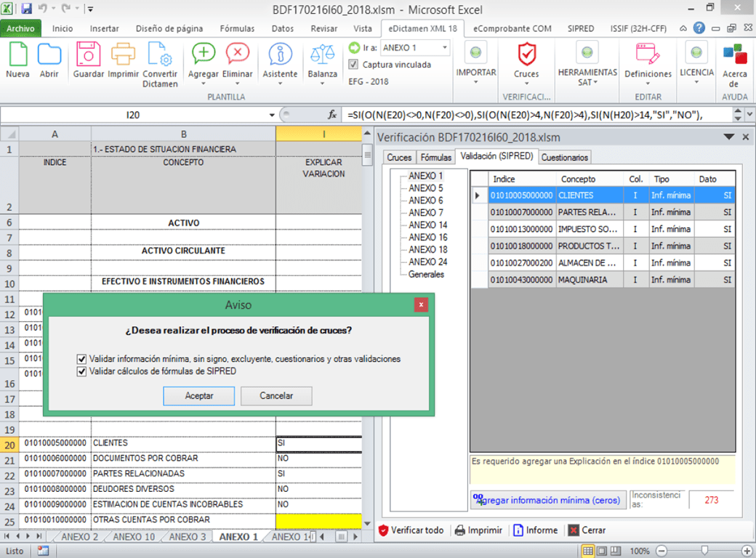Run Cruces verification shield icon

tap(526, 54)
